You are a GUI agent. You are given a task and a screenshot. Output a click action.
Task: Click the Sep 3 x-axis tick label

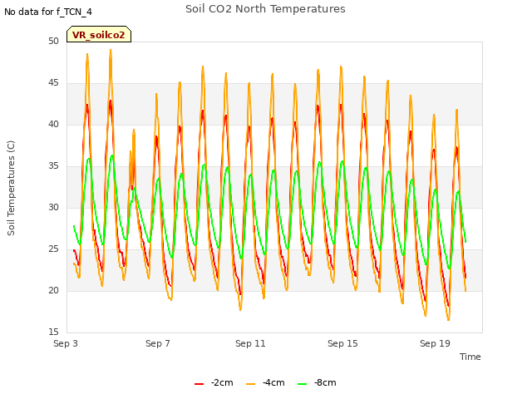[x=66, y=343]
